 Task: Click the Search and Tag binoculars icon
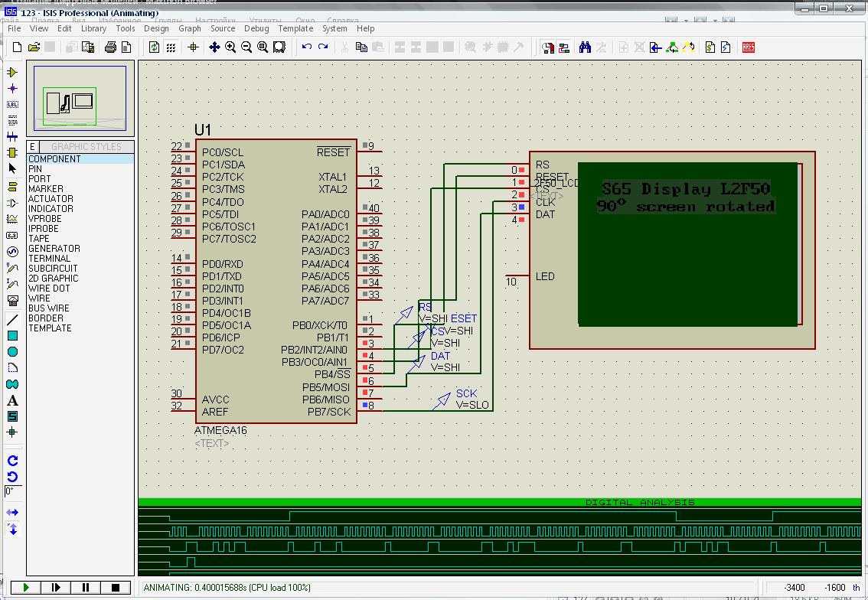click(585, 47)
